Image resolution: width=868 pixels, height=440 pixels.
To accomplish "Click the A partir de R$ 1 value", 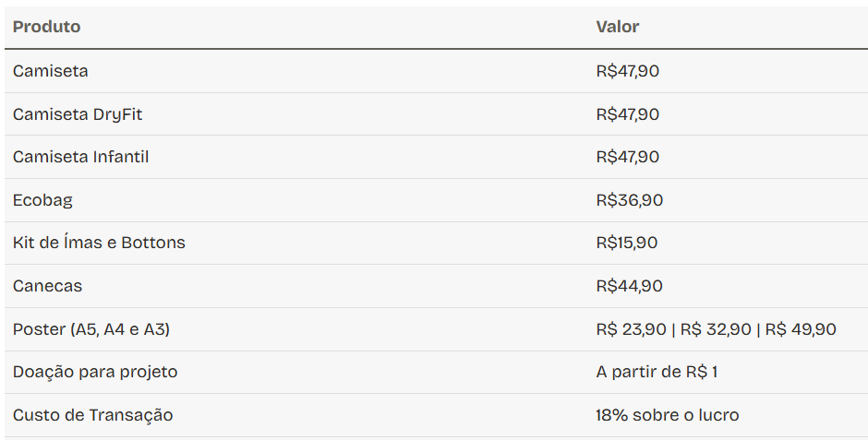I will click(657, 372).
